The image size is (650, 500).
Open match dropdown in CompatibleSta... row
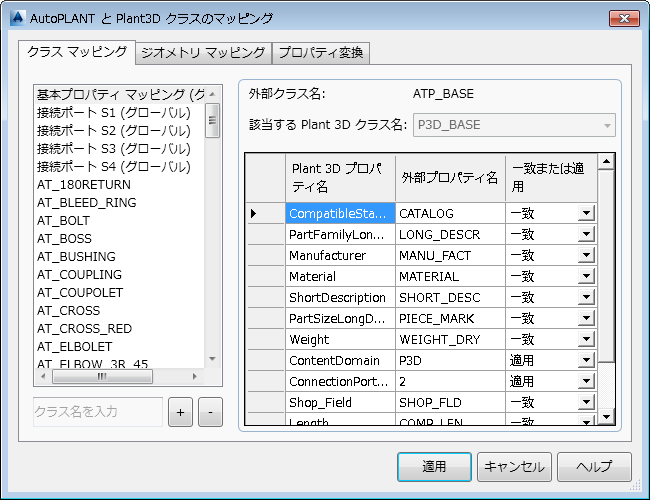[x=586, y=214]
